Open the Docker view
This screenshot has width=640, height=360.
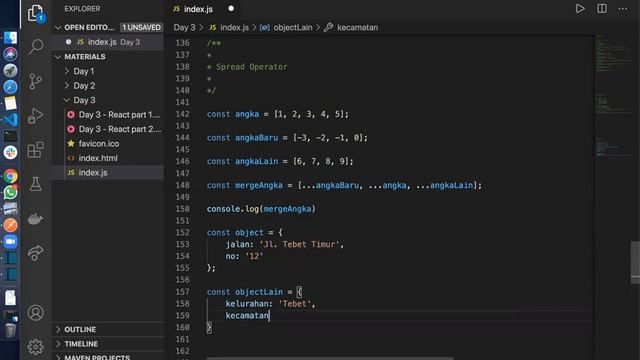36,219
